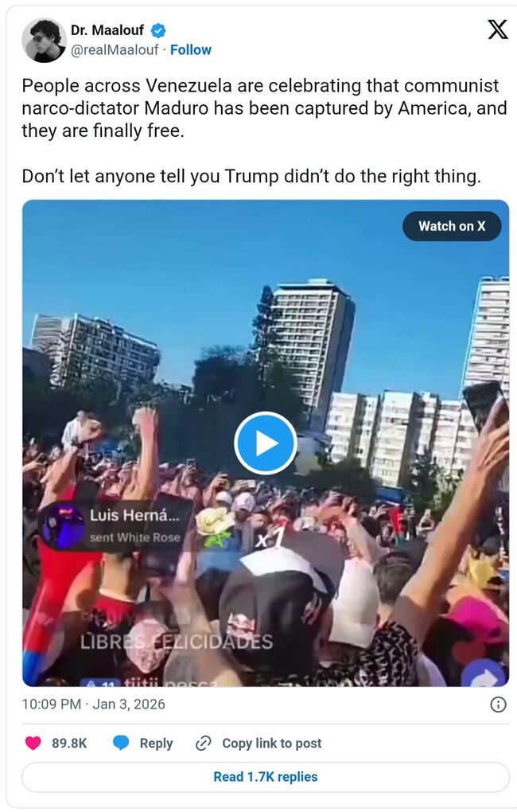Click the blue verified badge

157,30
